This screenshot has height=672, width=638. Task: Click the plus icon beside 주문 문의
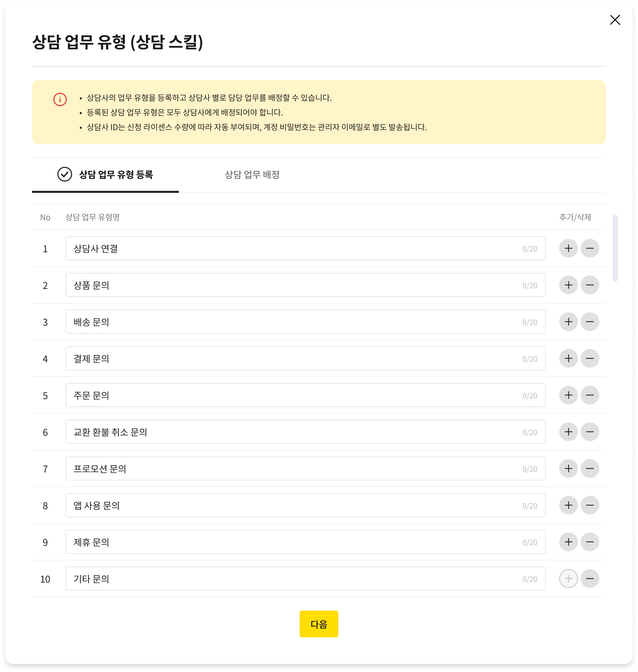(568, 395)
